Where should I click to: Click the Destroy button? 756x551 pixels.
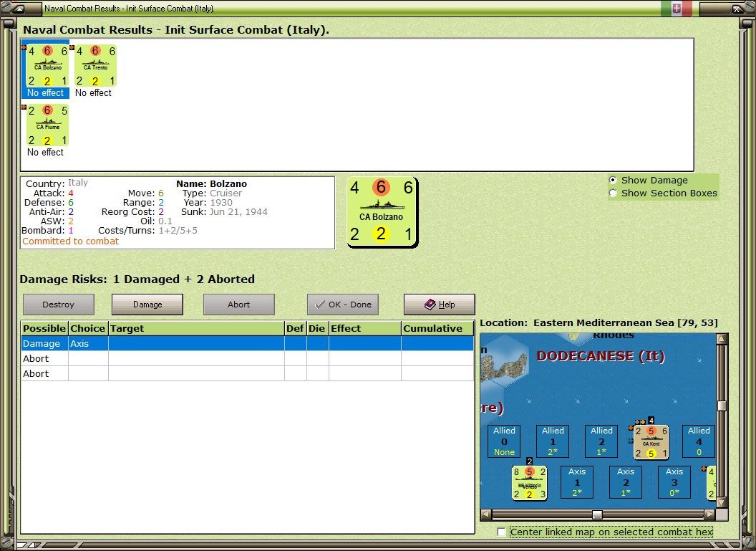tap(58, 305)
